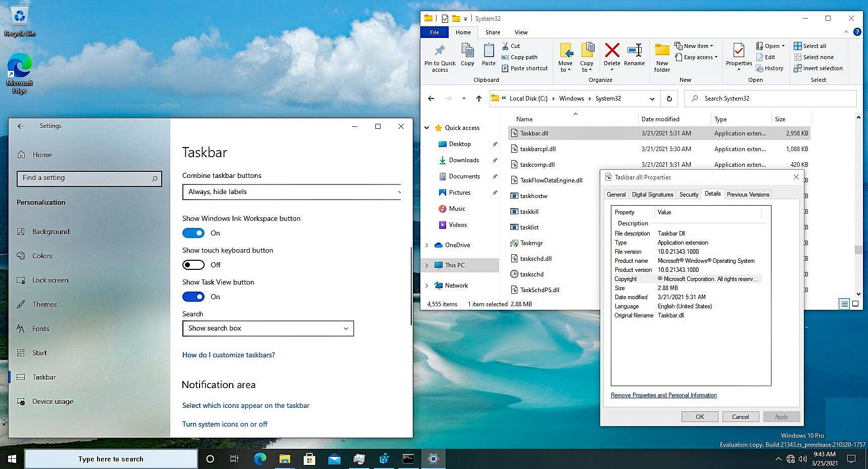This screenshot has height=469, width=868.
Task: Switch to large icons view in Explorer
Action: pos(855,304)
